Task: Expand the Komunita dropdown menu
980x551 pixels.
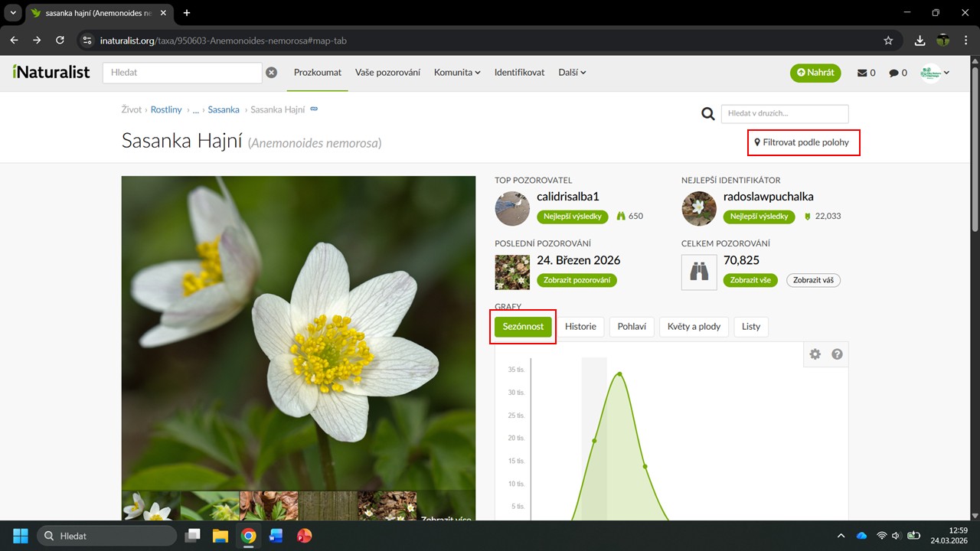Action: (x=456, y=73)
